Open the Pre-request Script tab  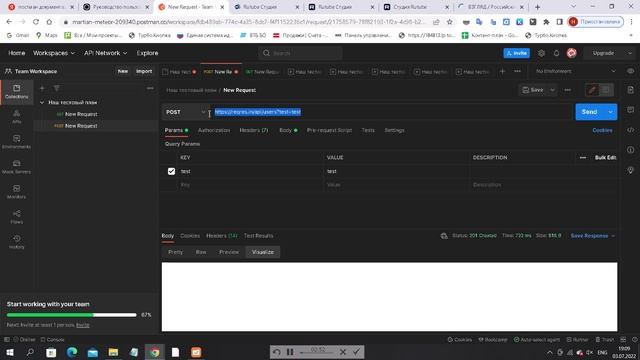[x=329, y=130]
